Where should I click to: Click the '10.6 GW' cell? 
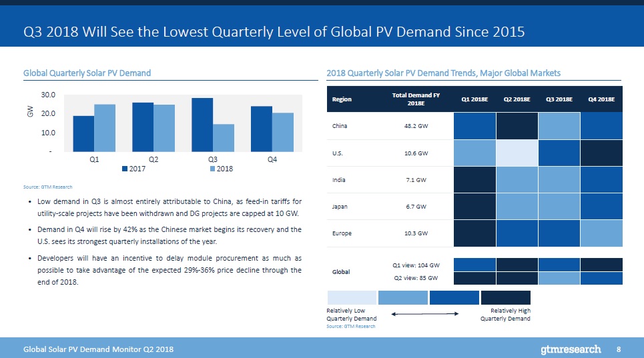(416, 153)
